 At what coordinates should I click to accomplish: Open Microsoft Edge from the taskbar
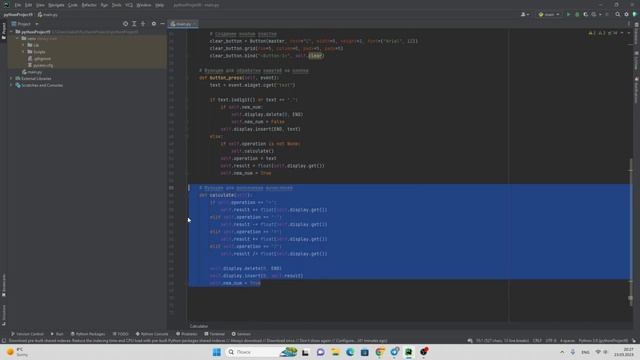tap(350, 352)
